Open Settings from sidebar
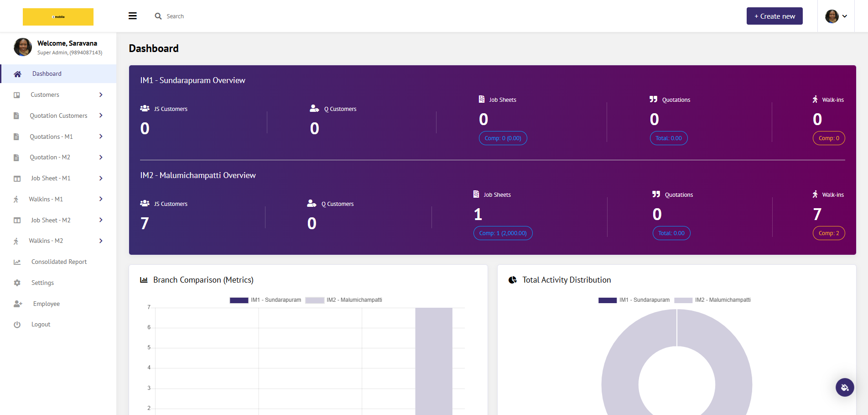This screenshot has width=868, height=415. [x=58, y=283]
